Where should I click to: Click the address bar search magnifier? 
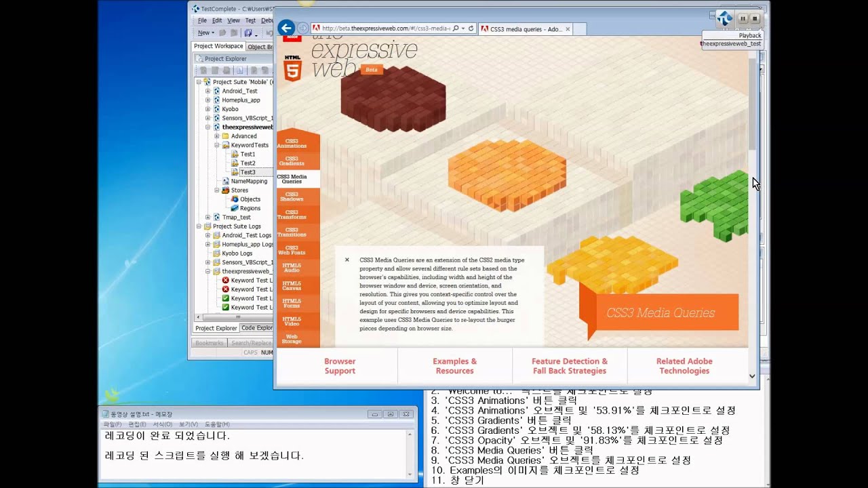(x=456, y=28)
